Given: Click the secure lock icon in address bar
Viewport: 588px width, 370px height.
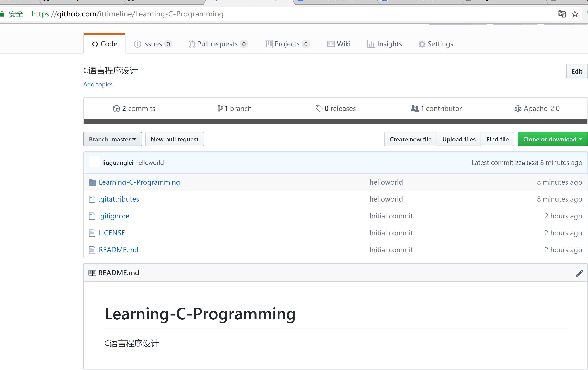Looking at the screenshot, I should (x=2, y=14).
